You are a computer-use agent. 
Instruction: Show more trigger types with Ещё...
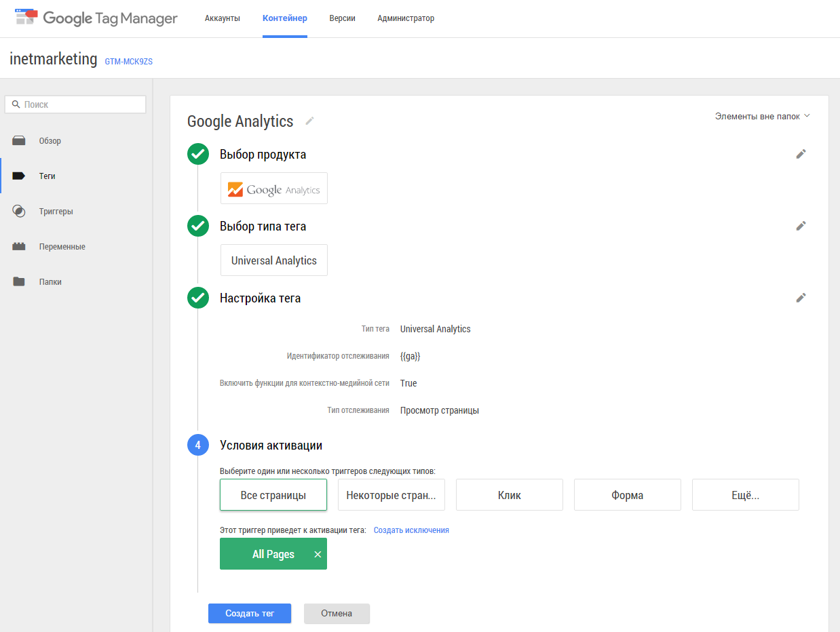point(746,495)
